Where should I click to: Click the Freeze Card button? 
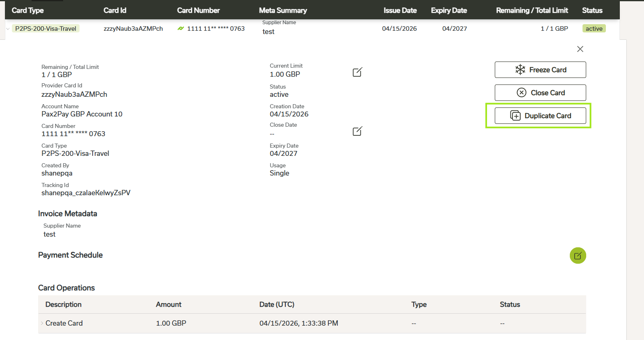click(540, 70)
